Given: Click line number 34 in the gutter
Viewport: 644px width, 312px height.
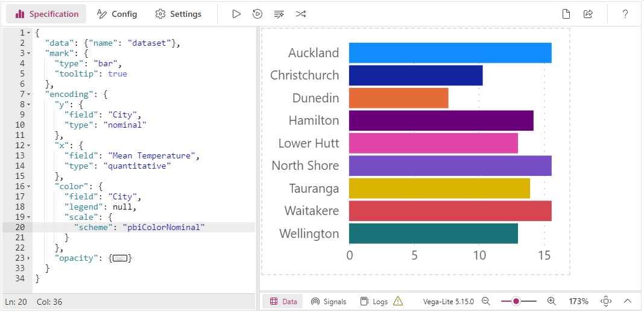Looking at the screenshot, I should 21,279.
